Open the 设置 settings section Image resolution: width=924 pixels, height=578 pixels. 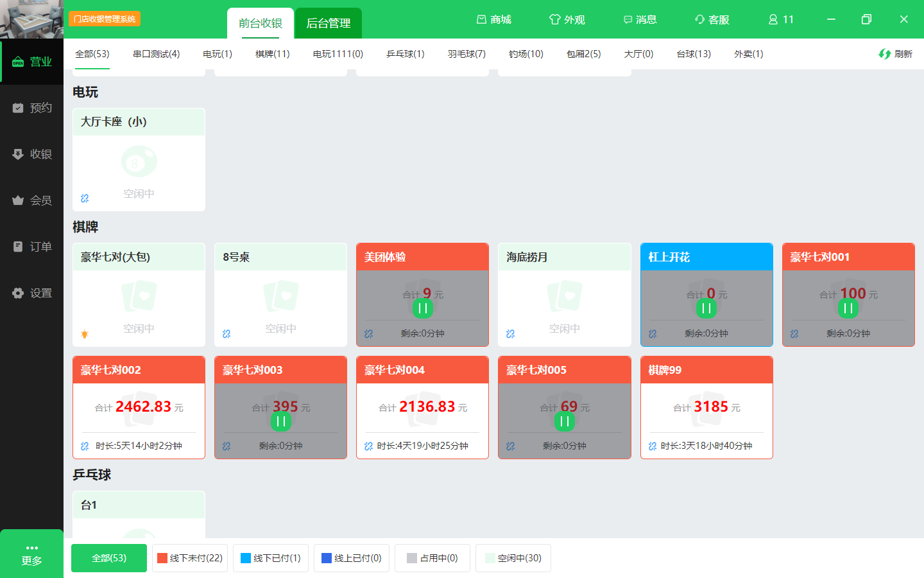point(31,293)
